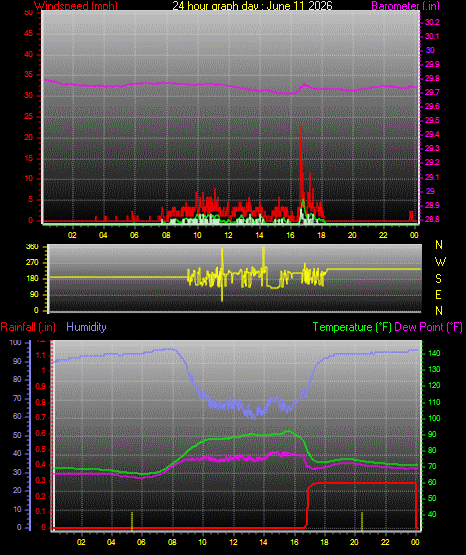Click barometer axis value 29.9
Screen dimensions: 466x555
[x=432, y=64]
